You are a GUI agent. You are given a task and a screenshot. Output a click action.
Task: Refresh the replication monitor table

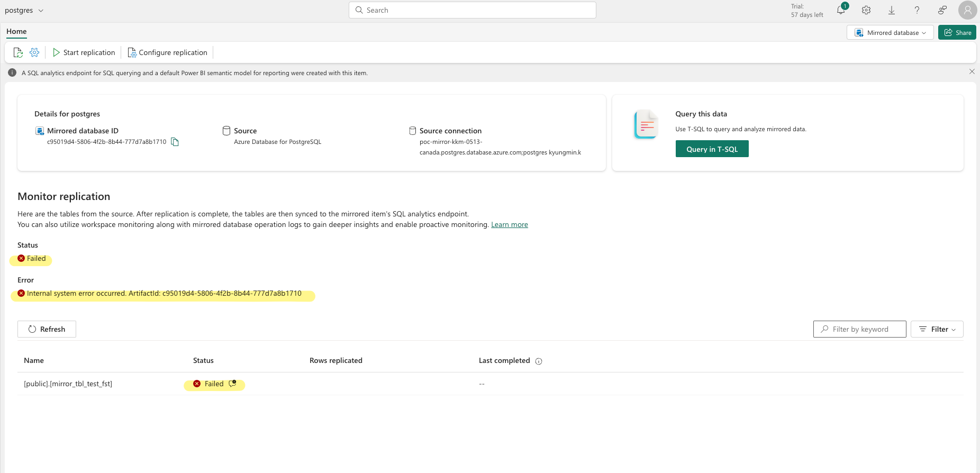click(x=47, y=329)
